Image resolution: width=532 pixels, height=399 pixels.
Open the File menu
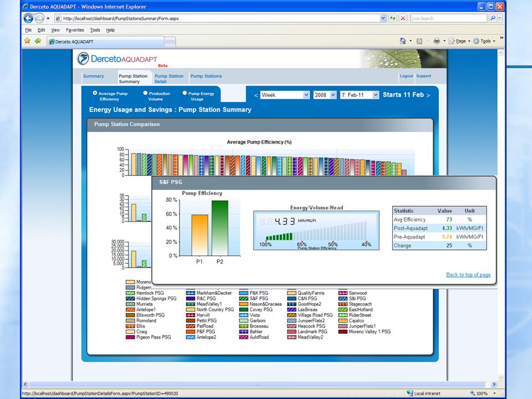[x=28, y=30]
